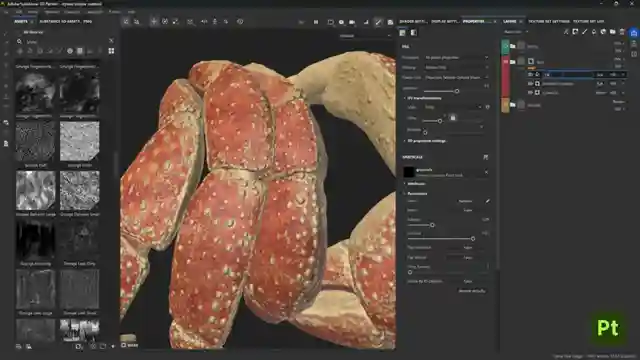Create a new folder in the Layers panel

pyautogui.click(x=613, y=32)
